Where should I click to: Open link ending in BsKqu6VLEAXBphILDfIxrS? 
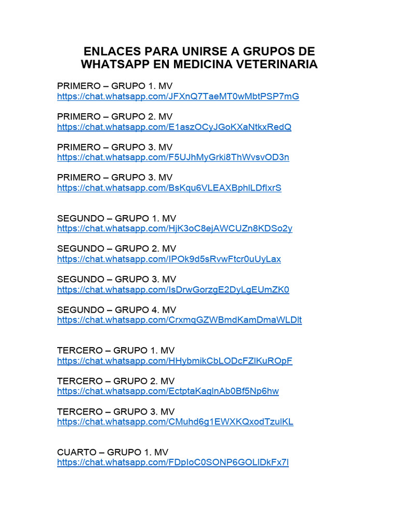tap(169, 188)
